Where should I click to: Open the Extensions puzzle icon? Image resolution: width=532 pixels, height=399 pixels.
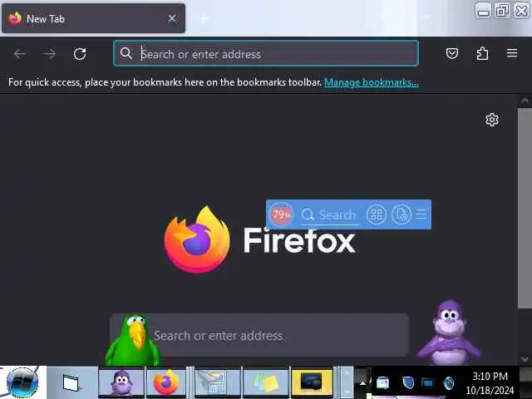point(482,53)
